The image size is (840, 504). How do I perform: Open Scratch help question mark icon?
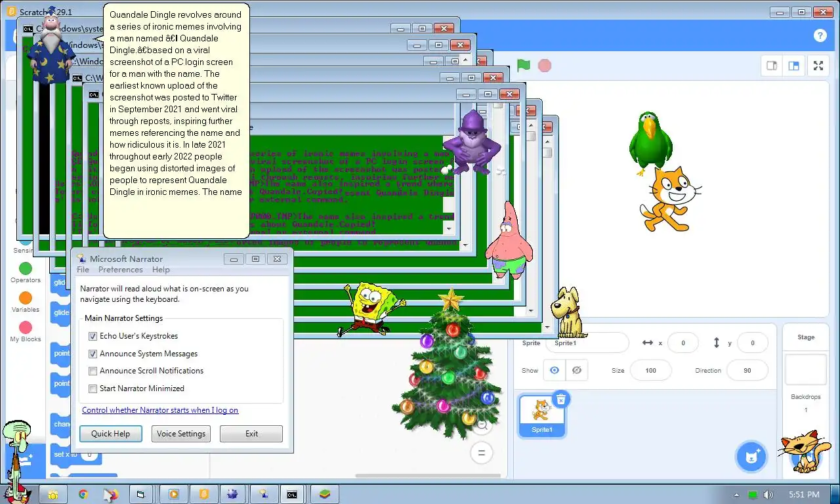point(820,35)
